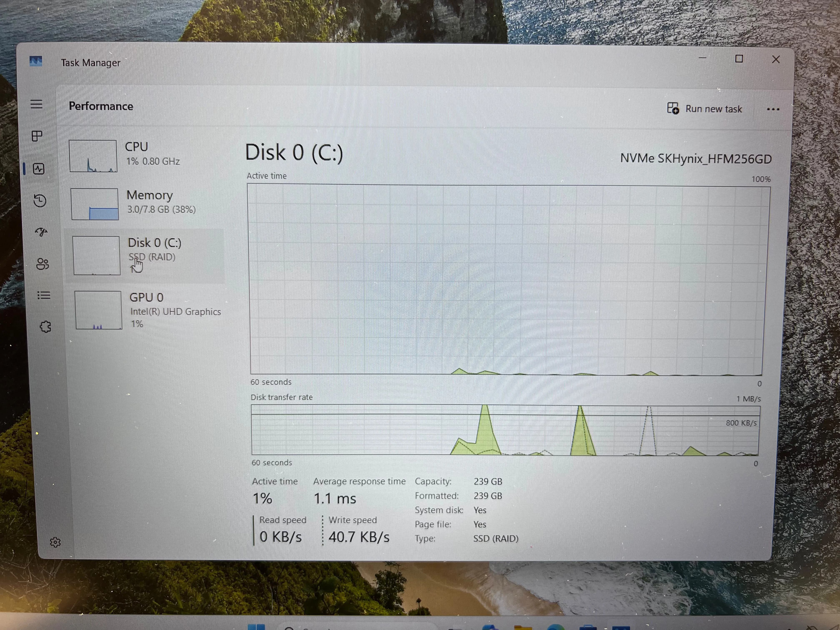
Task: Open the App history page icon
Action: click(x=40, y=200)
